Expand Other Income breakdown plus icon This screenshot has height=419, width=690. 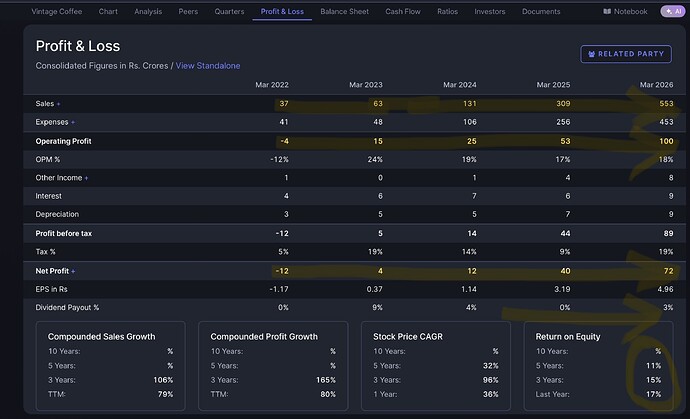pyautogui.click(x=86, y=178)
